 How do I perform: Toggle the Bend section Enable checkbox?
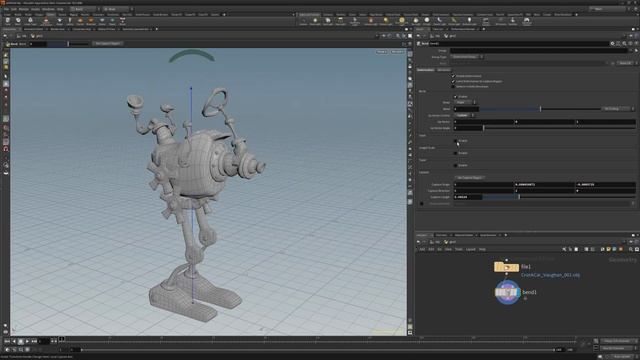456,97
